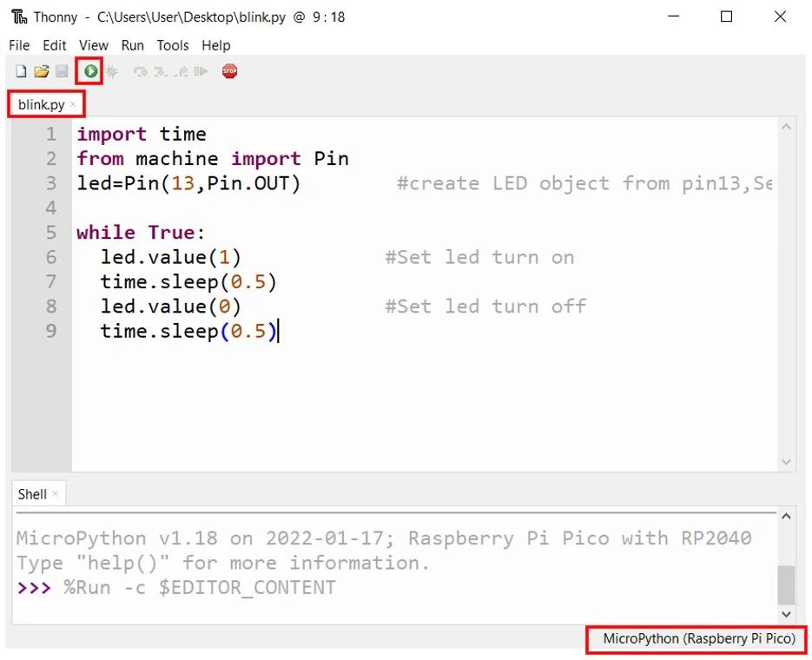Run the current script
This screenshot has width=812, height=660.
(x=88, y=71)
